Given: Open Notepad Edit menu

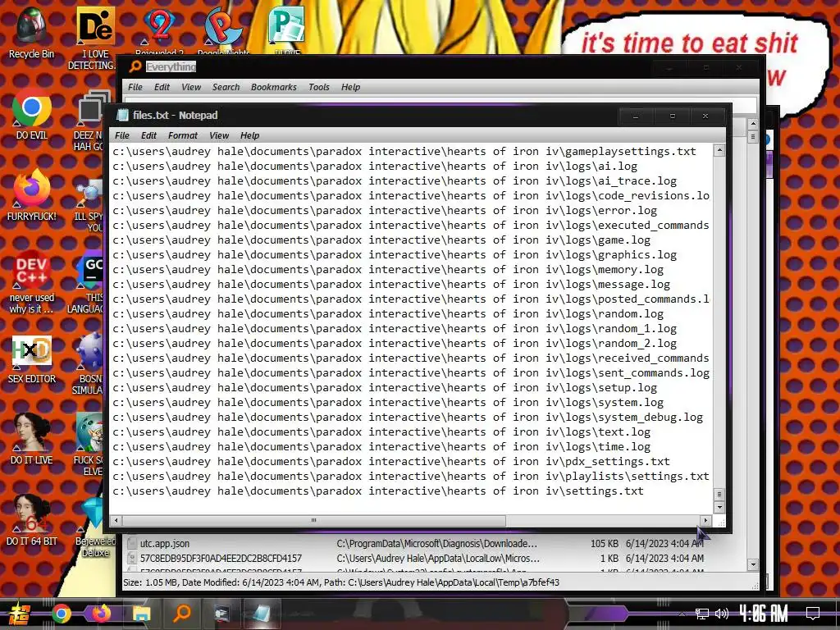Looking at the screenshot, I should (148, 135).
